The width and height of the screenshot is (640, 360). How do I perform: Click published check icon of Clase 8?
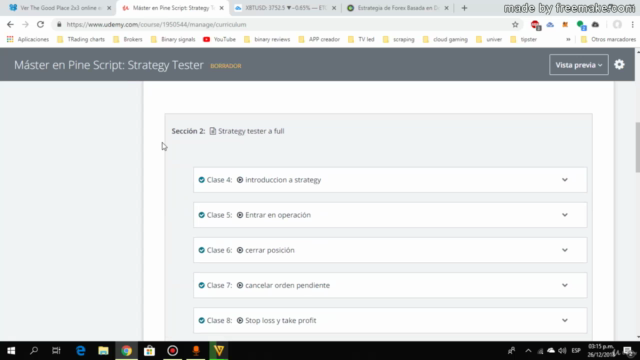(x=201, y=320)
